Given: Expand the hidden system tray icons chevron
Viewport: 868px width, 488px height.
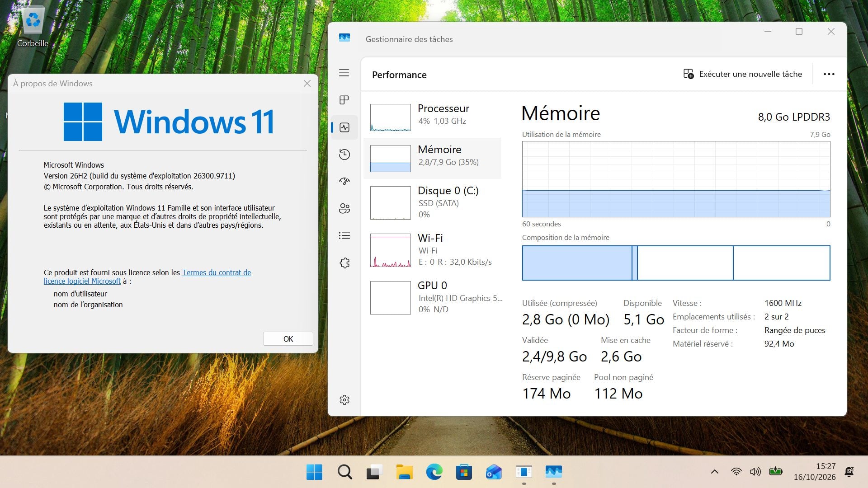Looking at the screenshot, I should (715, 472).
